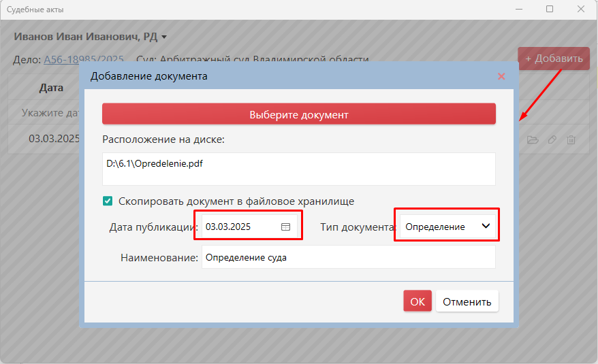
Task: Click the Дата column header
Action: tap(51, 88)
